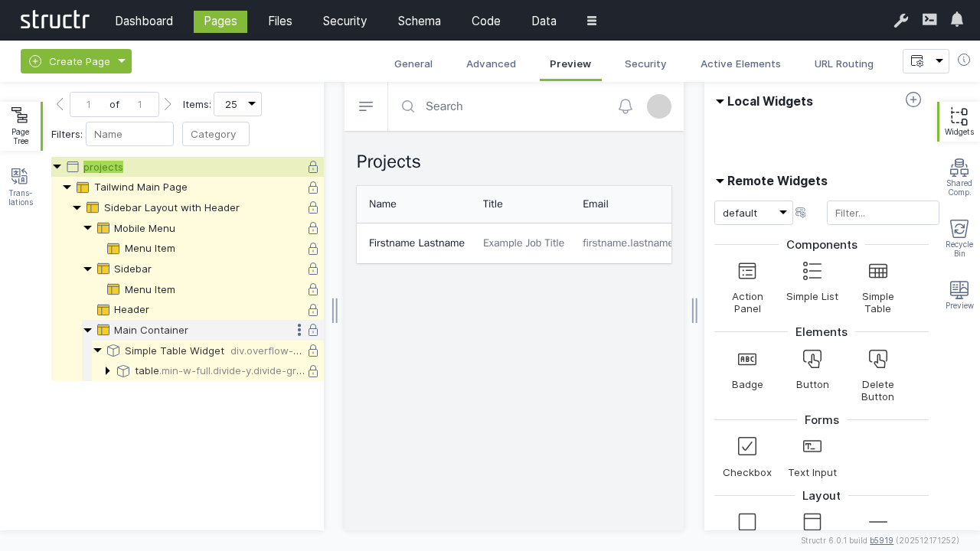The image size is (980, 551).
Task: Switch to the Active Elements tab
Action: click(740, 64)
